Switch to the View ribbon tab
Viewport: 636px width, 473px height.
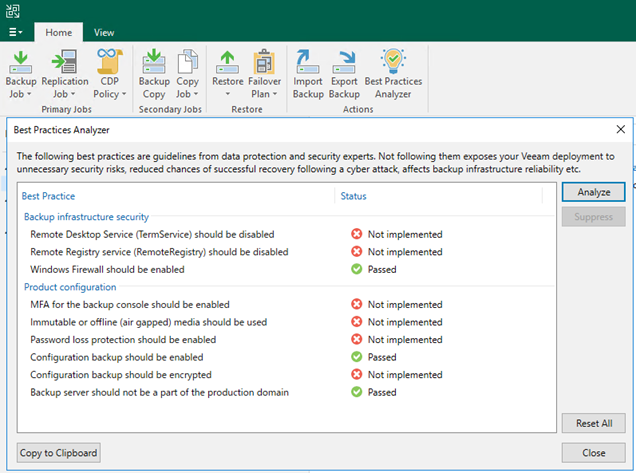[104, 32]
